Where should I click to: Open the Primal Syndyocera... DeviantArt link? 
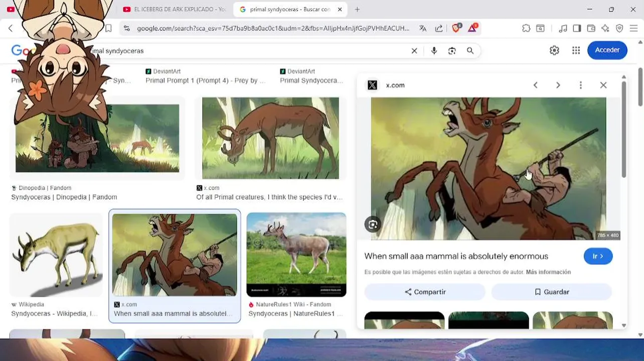311,80
